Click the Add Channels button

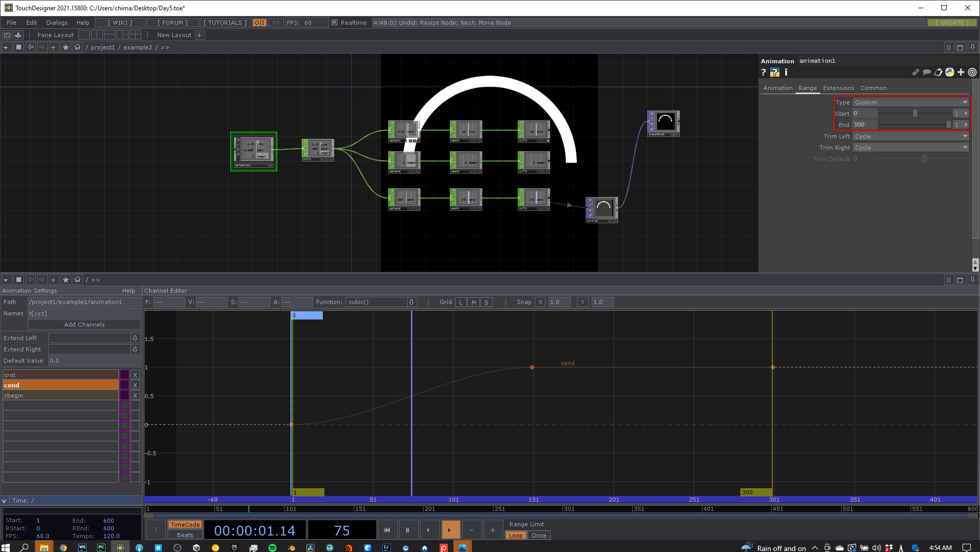[x=84, y=325]
